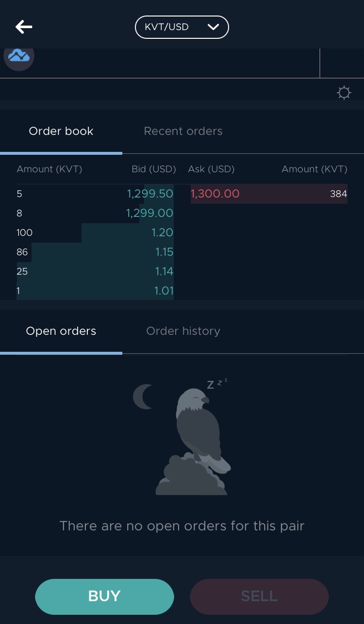Select the 1,300.00 ask price row
The image size is (364, 624).
coord(269,194)
